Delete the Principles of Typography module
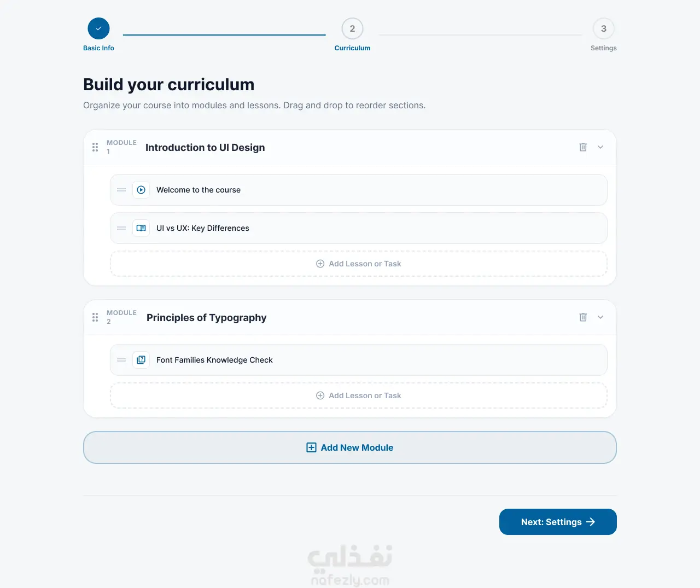This screenshot has height=588, width=700. 583,317
